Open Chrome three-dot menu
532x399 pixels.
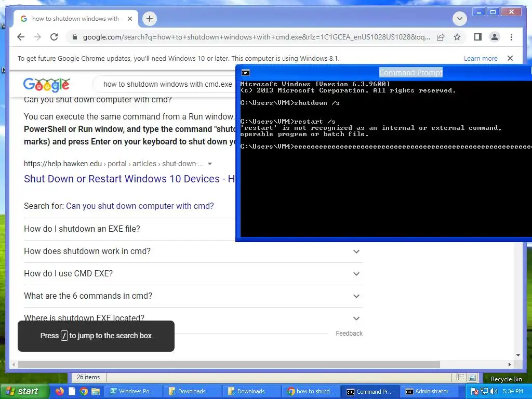(511, 37)
